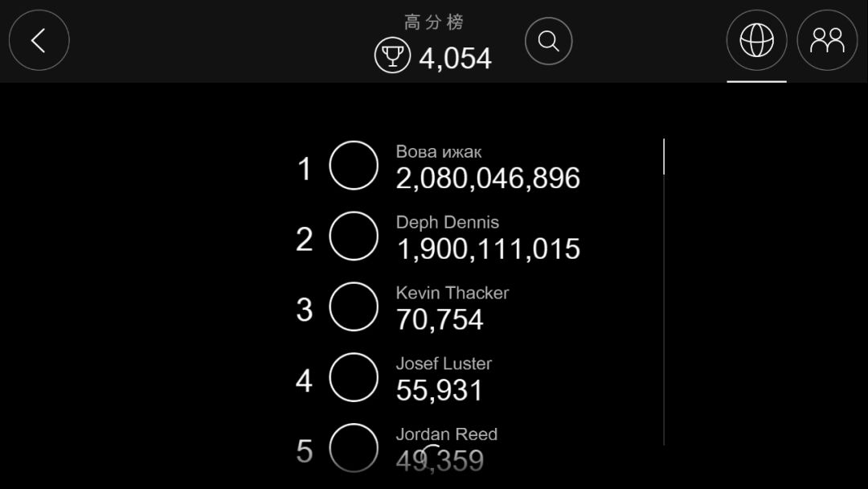Image resolution: width=868 pixels, height=489 pixels.
Task: Click the 高分榜 title text
Action: click(434, 23)
